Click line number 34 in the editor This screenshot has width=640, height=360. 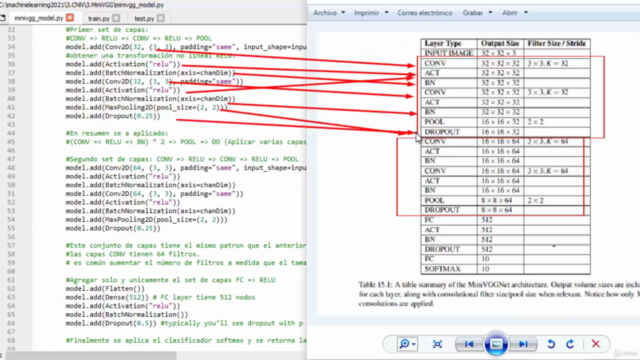pos(11,47)
